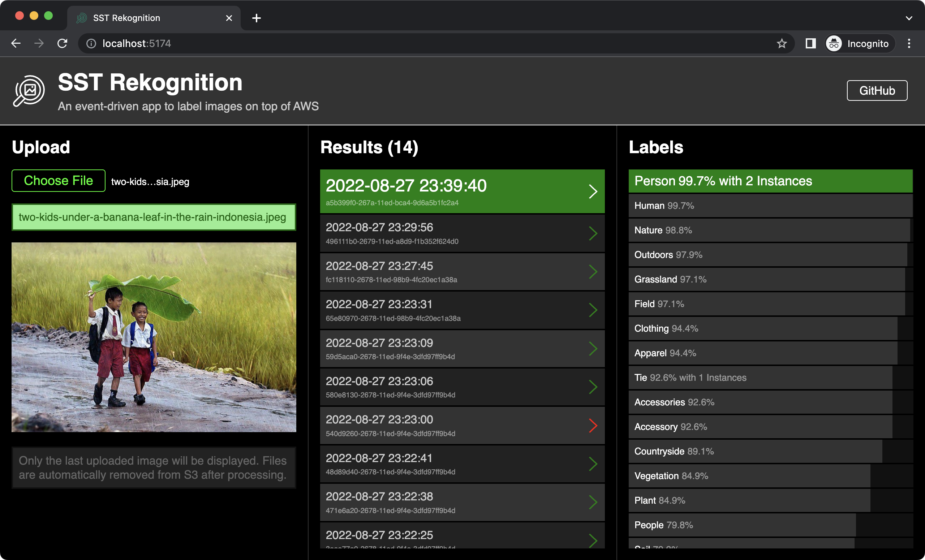Switch to the SST Rekognition tab
This screenshot has width=925, height=560.
pos(126,18)
